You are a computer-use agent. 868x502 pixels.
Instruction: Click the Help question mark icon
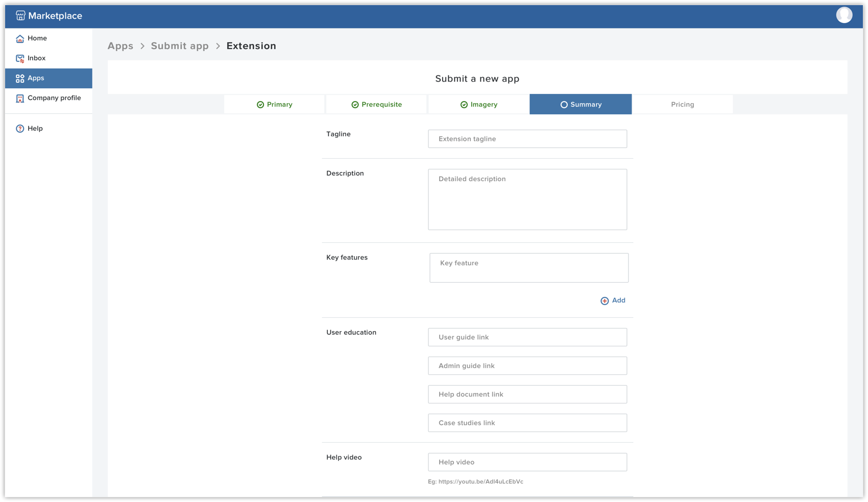pos(20,129)
